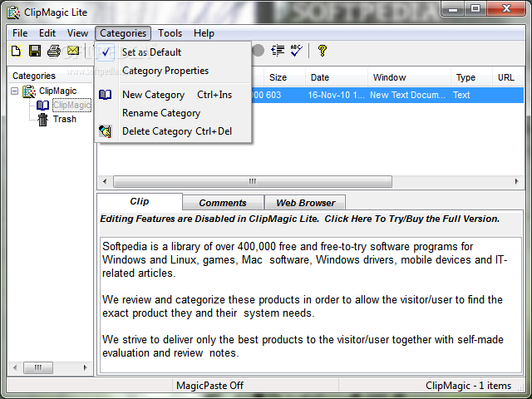Switch to the Comments tab

[x=223, y=203]
